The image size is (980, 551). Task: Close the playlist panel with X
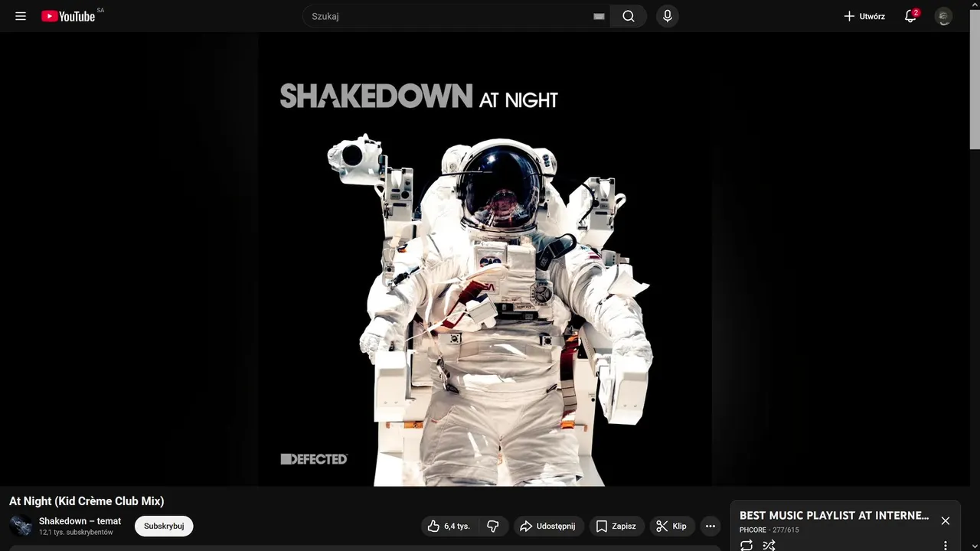click(x=946, y=520)
